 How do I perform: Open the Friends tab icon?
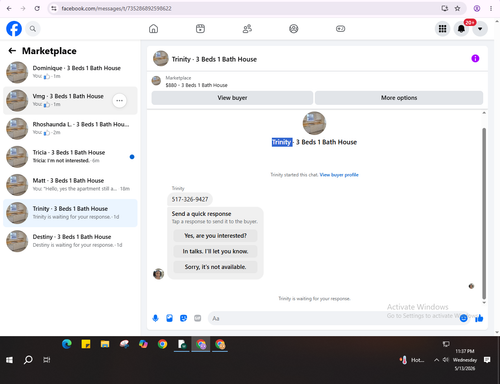pyautogui.click(x=247, y=29)
